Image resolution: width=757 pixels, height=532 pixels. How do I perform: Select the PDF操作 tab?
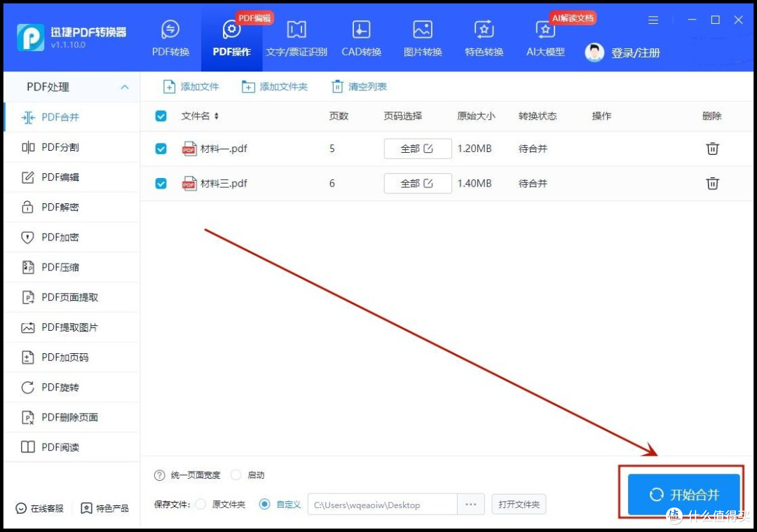[232, 39]
